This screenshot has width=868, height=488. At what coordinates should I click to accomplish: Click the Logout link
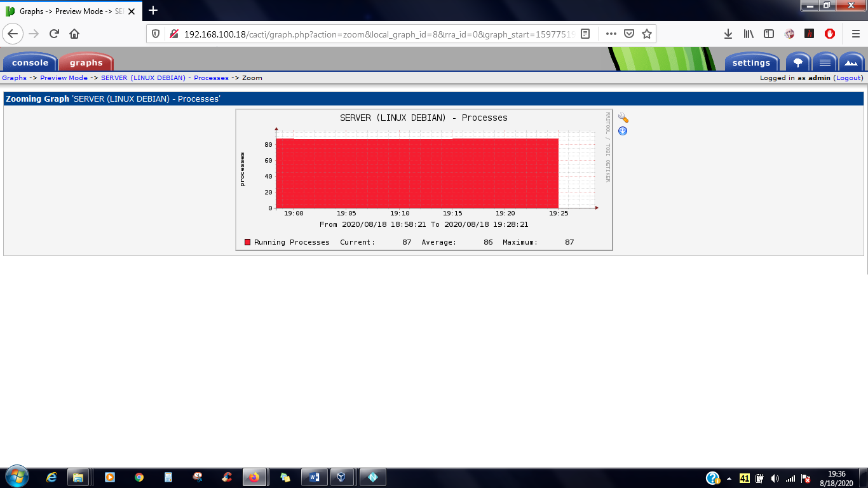pyautogui.click(x=849, y=78)
